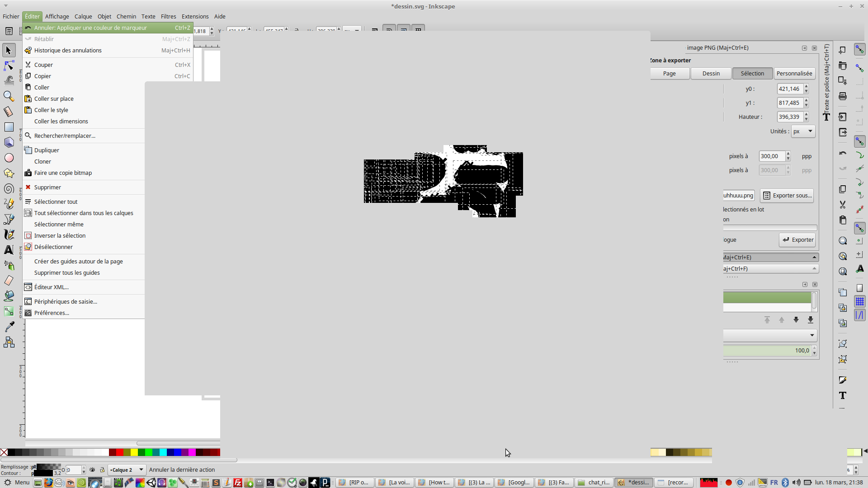Select the Calligraphy pen tool
Screen dimensions: 868x488
point(9,235)
